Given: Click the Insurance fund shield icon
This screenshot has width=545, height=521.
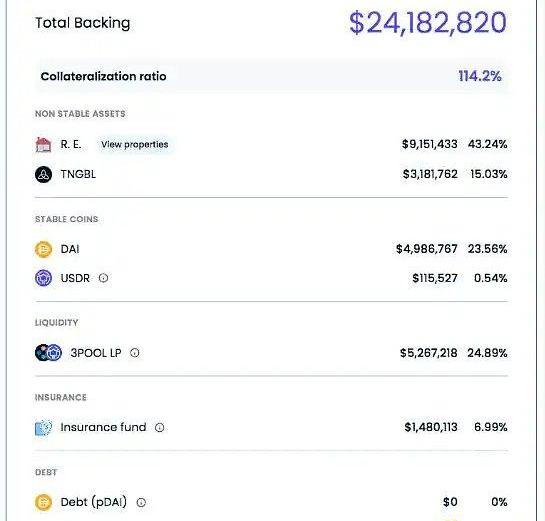Looking at the screenshot, I should tap(43, 428).
